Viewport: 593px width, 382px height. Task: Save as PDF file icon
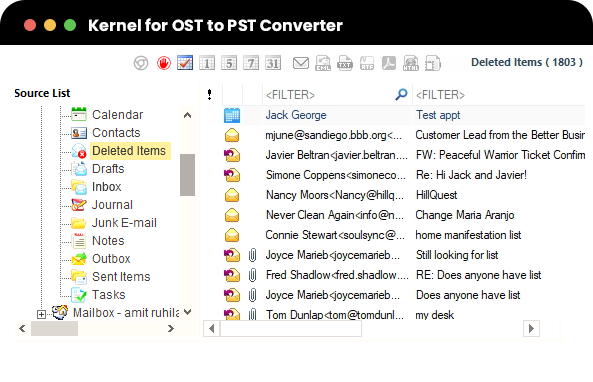pos(389,63)
